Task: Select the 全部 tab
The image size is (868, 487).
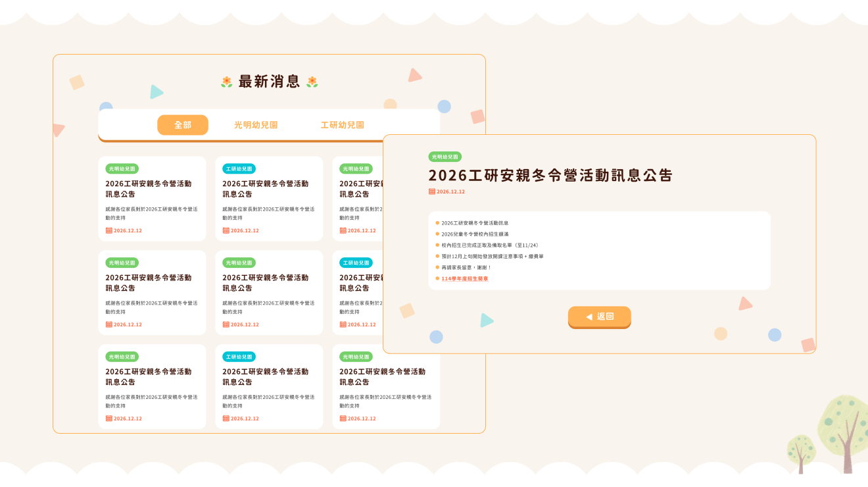Action: pyautogui.click(x=183, y=125)
